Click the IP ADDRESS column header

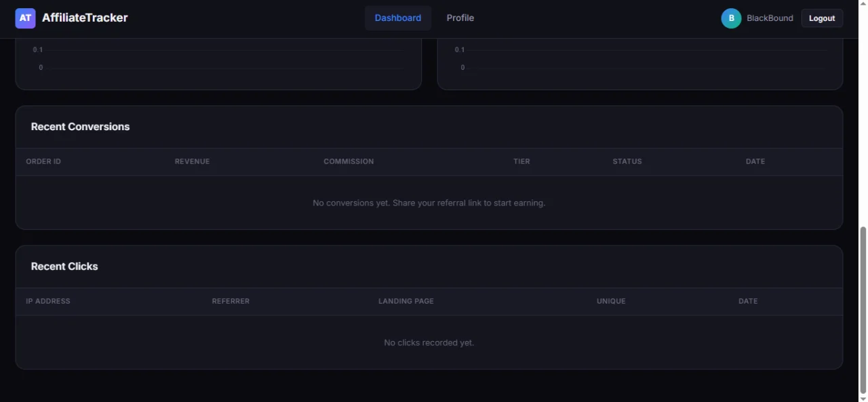click(48, 301)
